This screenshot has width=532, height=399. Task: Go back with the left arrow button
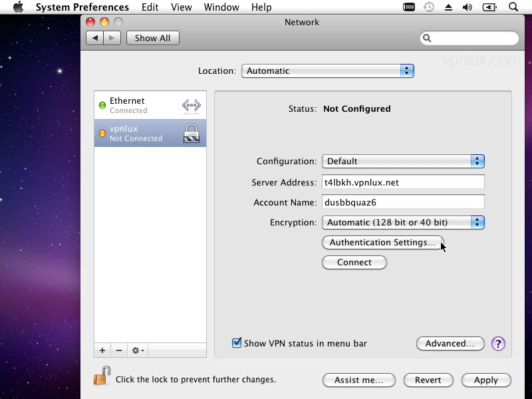(x=95, y=38)
